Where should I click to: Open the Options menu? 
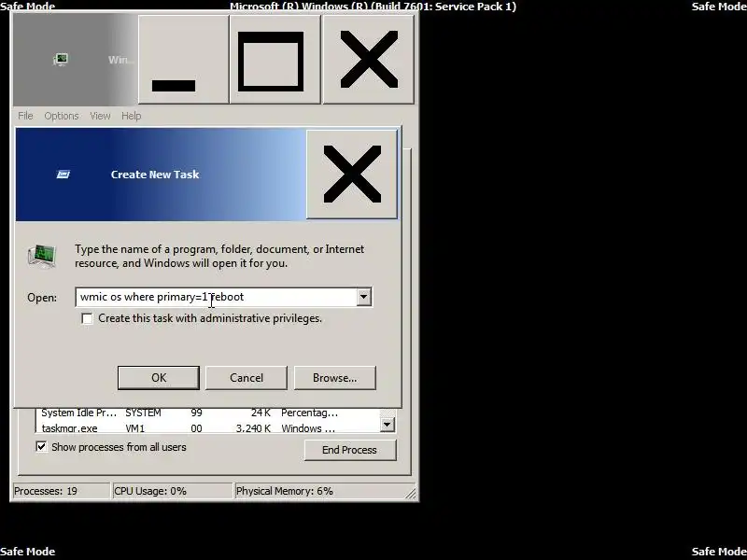(62, 116)
